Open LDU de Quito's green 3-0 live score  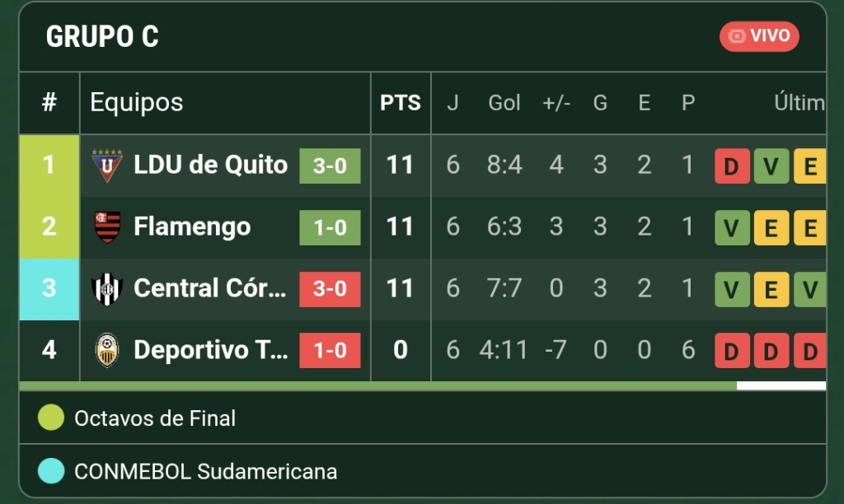click(x=330, y=166)
